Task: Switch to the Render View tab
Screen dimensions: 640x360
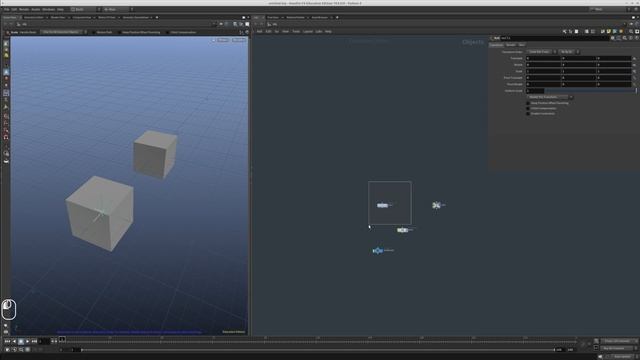Action: pyautogui.click(x=58, y=18)
